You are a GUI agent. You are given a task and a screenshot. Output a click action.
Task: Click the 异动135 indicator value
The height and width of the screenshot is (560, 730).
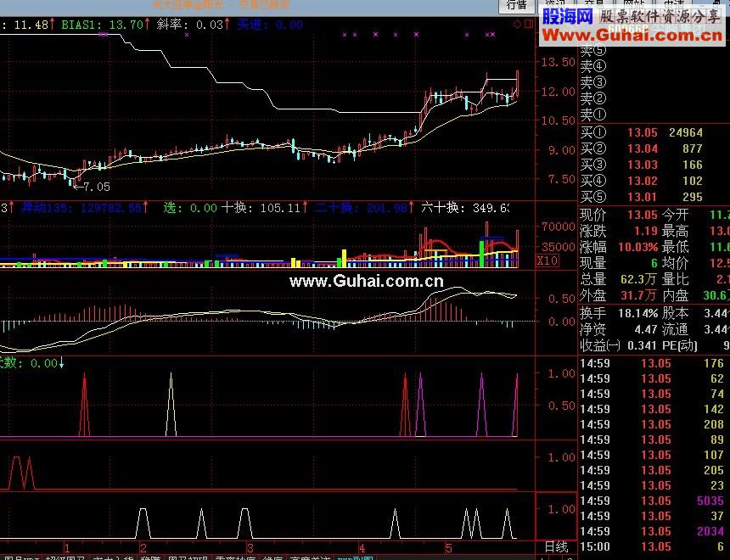coord(84,208)
